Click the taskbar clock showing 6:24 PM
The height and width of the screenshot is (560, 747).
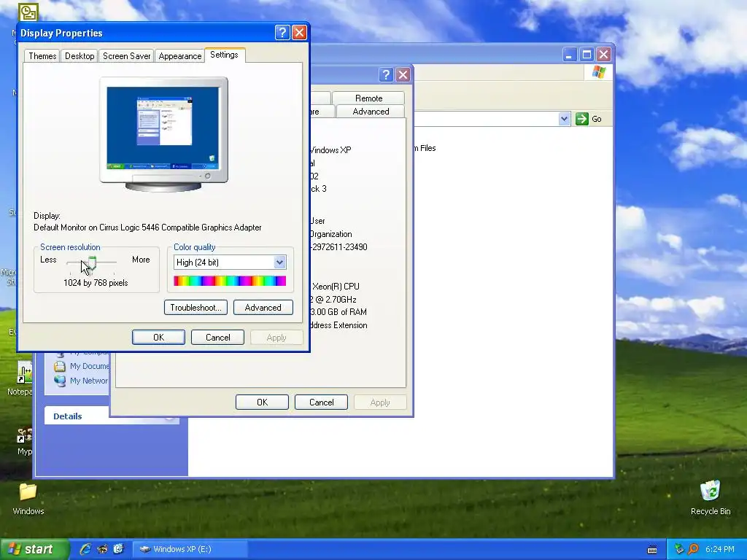click(720, 549)
